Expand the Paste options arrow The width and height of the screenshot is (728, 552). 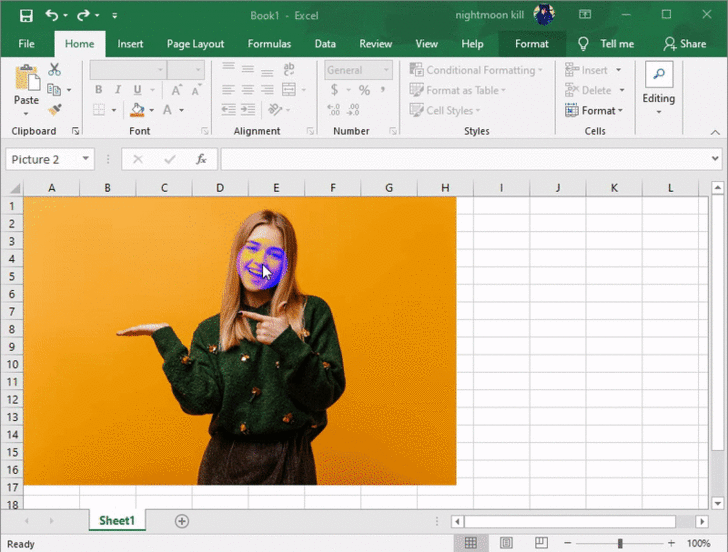click(26, 114)
